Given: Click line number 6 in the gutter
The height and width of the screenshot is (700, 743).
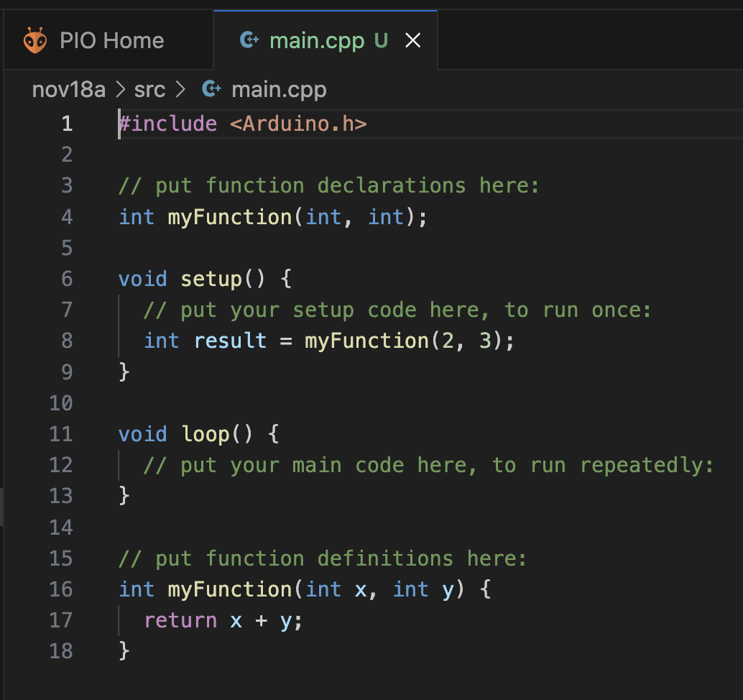Looking at the screenshot, I should [x=68, y=279].
